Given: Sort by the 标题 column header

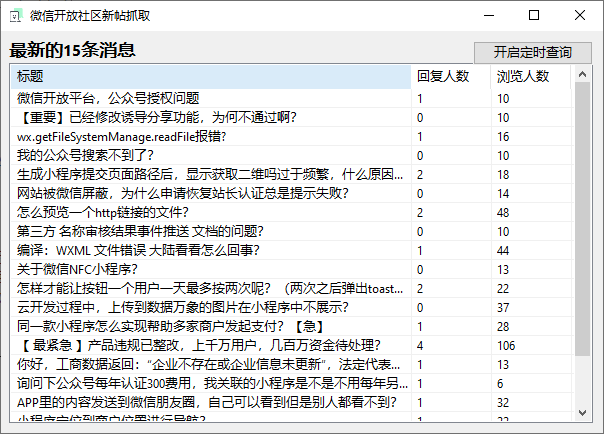Looking at the screenshot, I should pyautogui.click(x=210, y=77).
